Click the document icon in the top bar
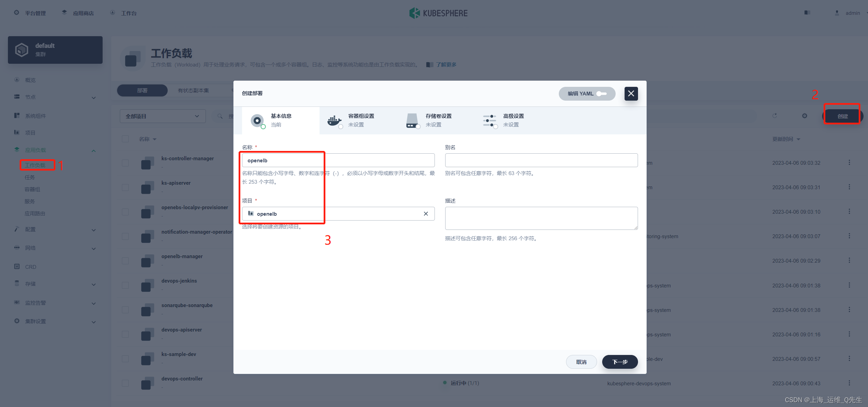The image size is (868, 407). coord(807,13)
